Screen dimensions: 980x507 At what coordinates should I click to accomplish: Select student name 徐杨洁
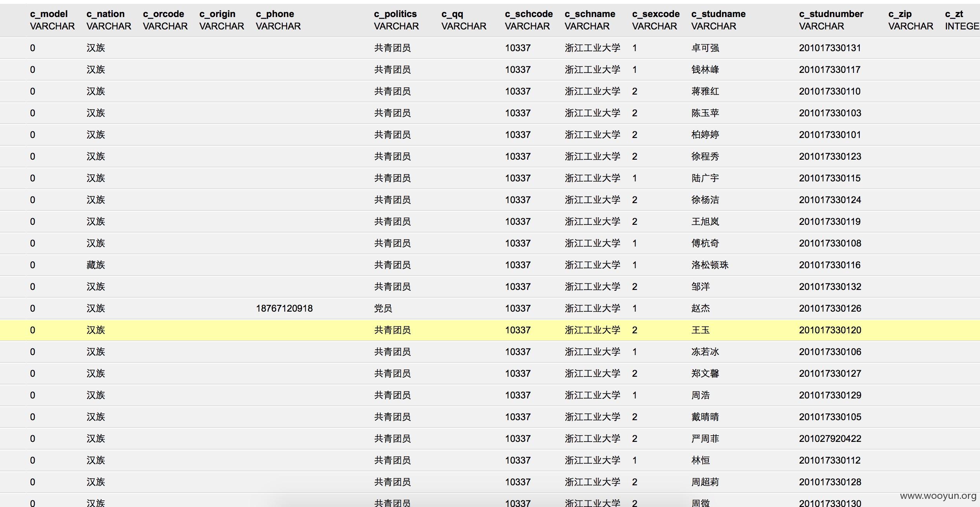tap(705, 200)
